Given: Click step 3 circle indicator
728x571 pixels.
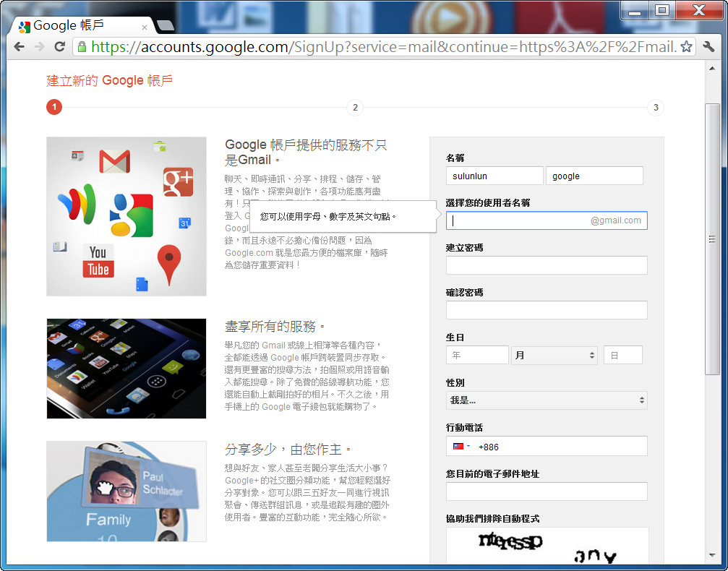Looking at the screenshot, I should point(656,107).
